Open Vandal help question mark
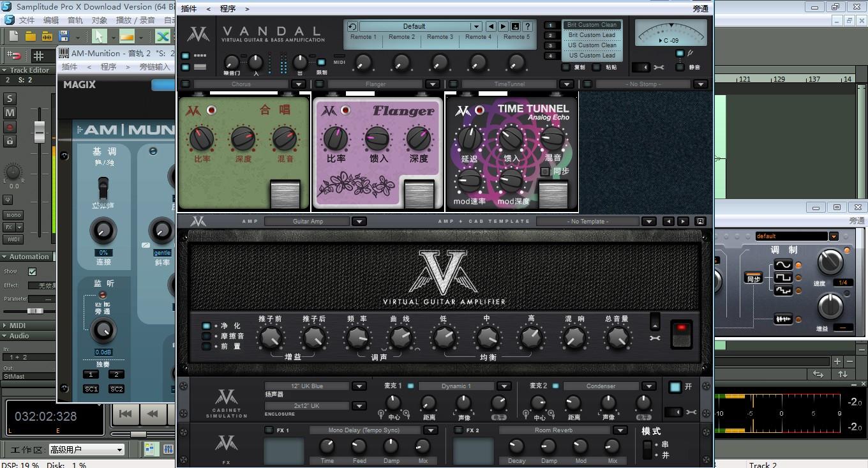This screenshot has height=468, width=868. 527,27
